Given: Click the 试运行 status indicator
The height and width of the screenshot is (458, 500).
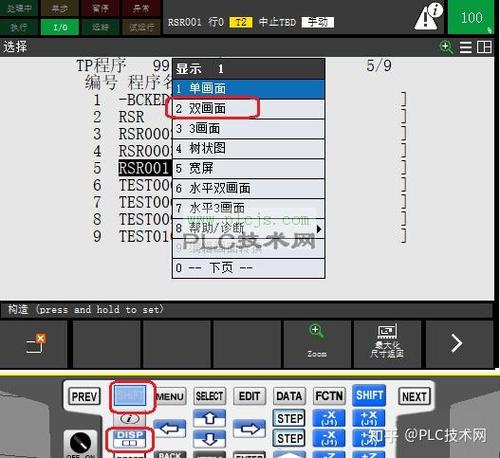Looking at the screenshot, I should [x=141, y=27].
